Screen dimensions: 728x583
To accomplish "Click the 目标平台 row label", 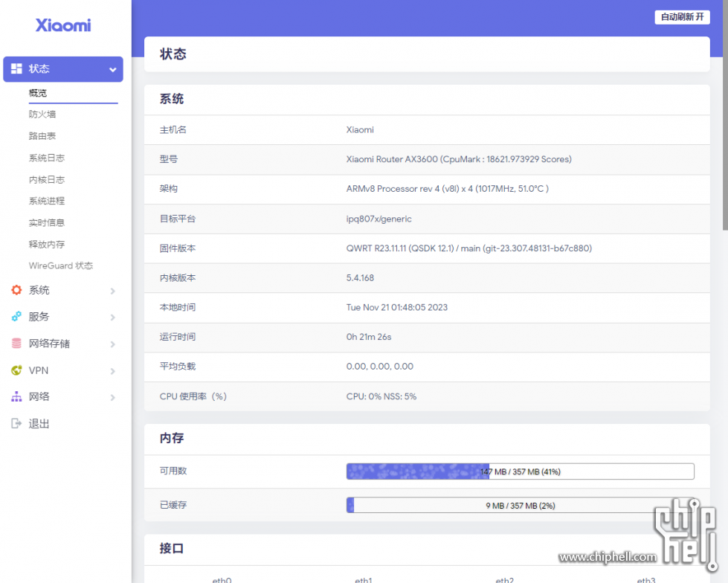I will (178, 219).
